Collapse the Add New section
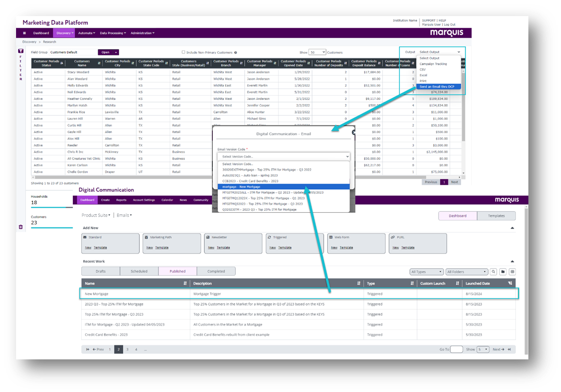The height and width of the screenshot is (392, 561). (512, 228)
